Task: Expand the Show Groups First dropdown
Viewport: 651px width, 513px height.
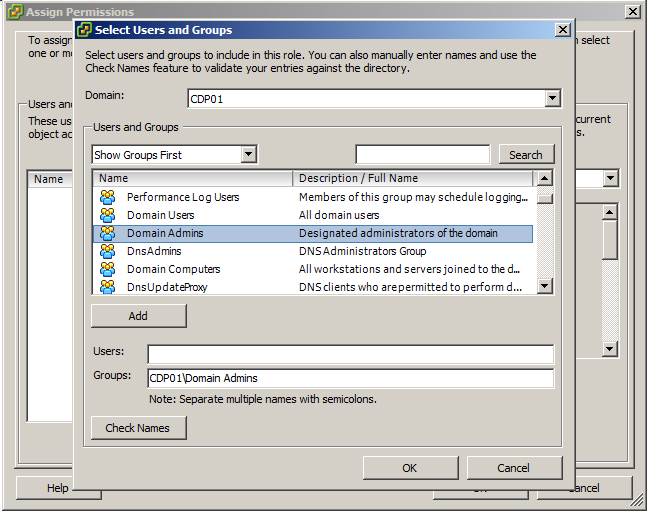Action: coord(248,155)
